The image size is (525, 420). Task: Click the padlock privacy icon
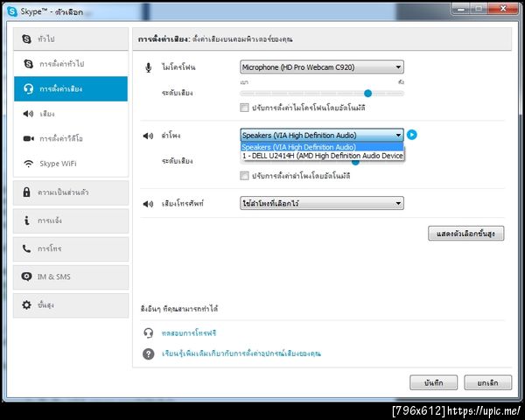26,192
